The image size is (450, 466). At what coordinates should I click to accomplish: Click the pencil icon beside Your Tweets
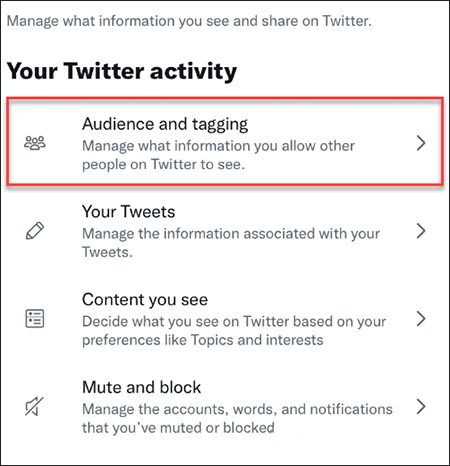35,231
